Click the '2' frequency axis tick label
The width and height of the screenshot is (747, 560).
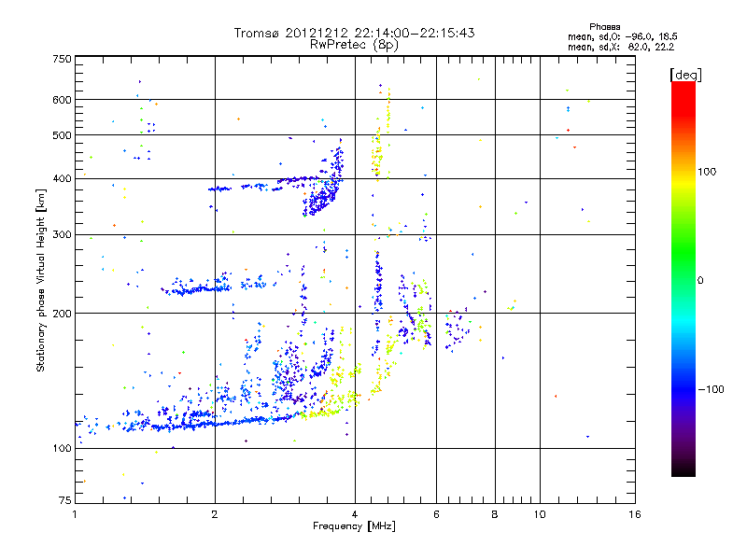[215, 514]
